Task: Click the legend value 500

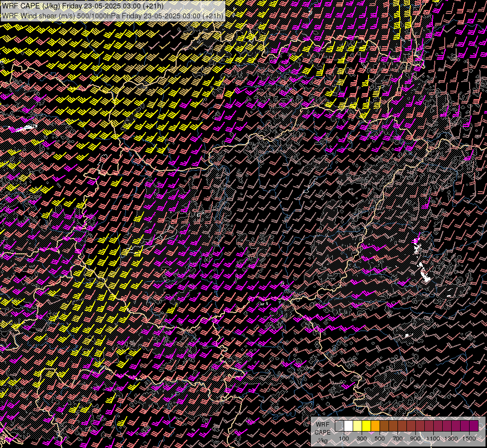Action: coord(380,439)
